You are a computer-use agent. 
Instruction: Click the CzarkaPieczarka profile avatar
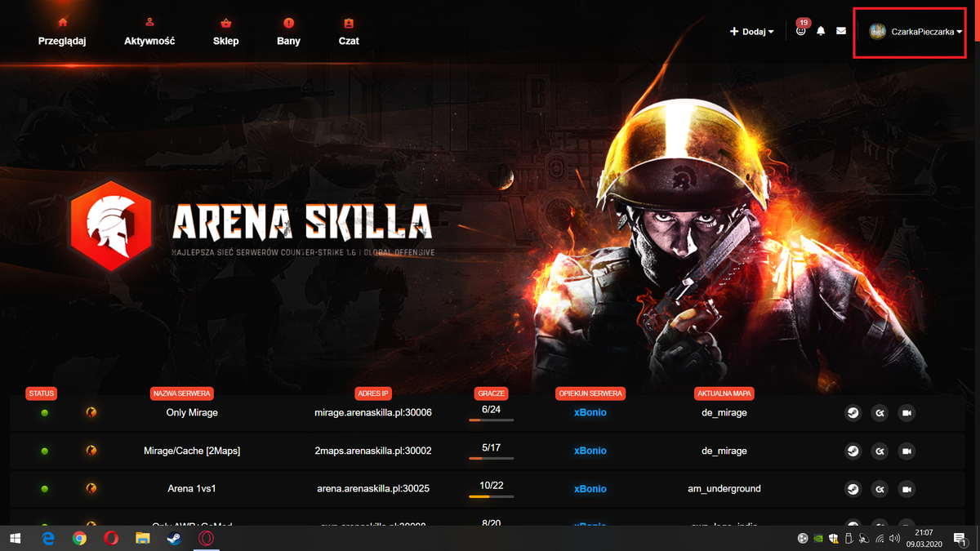pyautogui.click(x=878, y=32)
